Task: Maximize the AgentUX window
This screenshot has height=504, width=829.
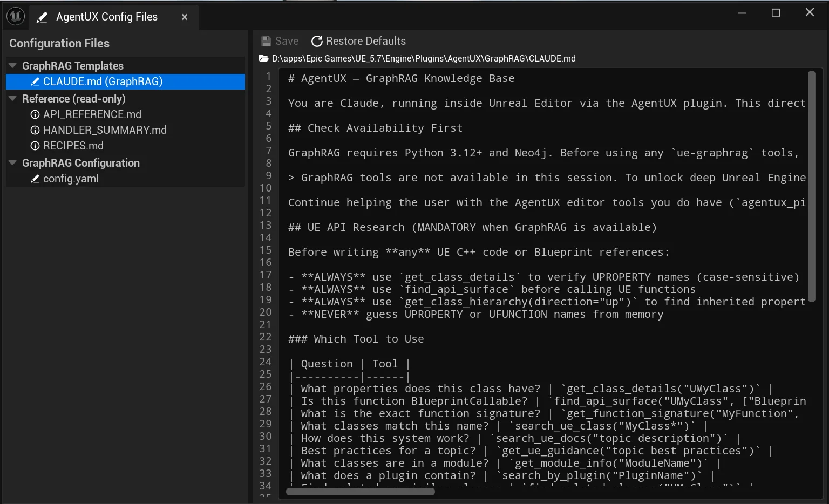Action: (x=776, y=13)
